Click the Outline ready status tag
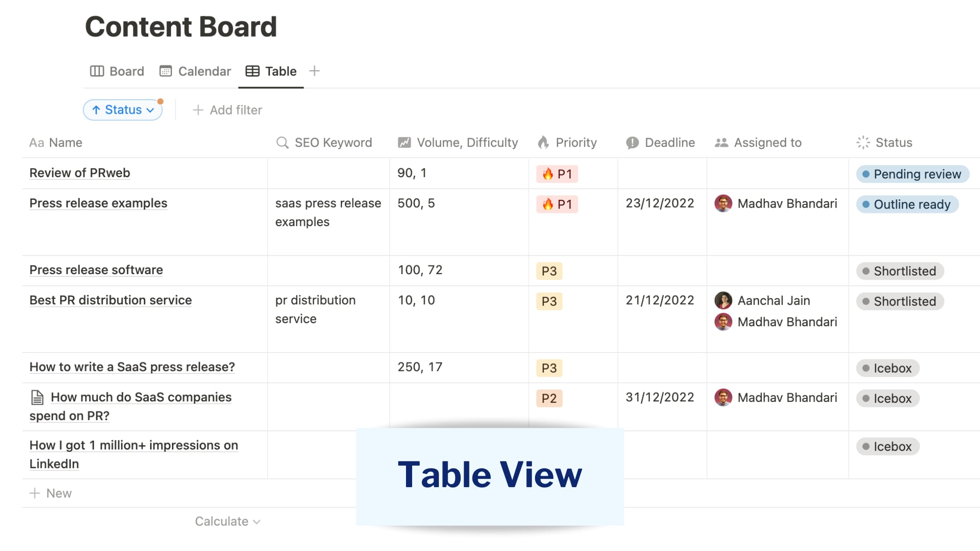Screen dimensions: 980x551 click(907, 204)
